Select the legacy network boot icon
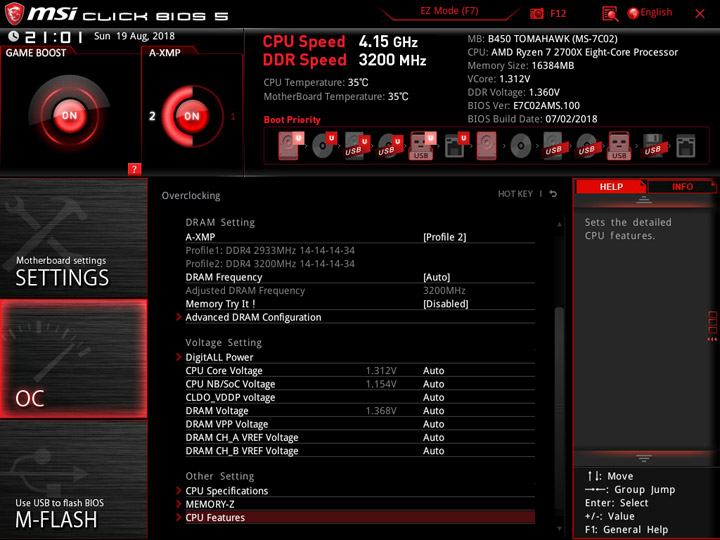 pos(686,146)
